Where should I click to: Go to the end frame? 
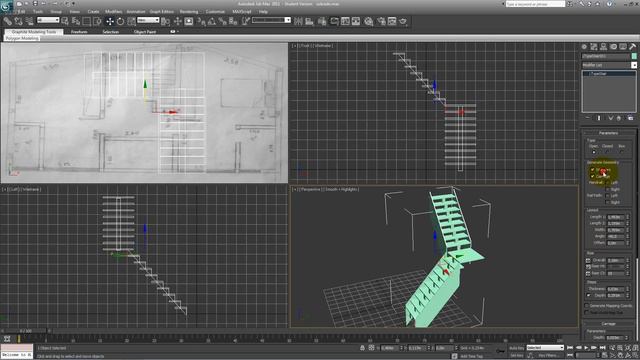click(602, 348)
